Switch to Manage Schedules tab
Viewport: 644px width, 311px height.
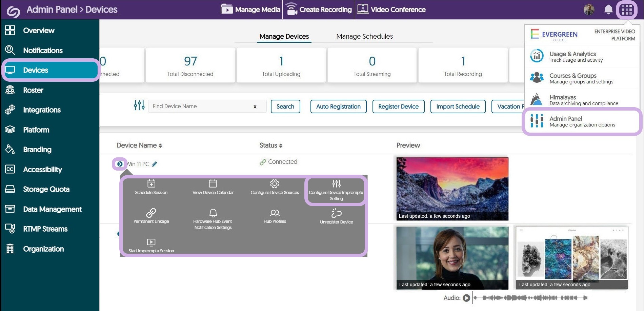[x=364, y=36]
